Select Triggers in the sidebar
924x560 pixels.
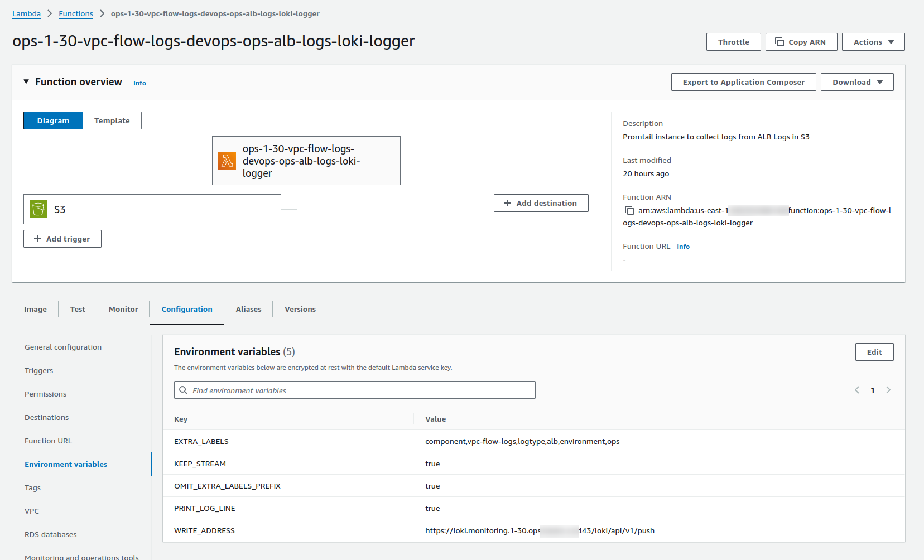38,370
